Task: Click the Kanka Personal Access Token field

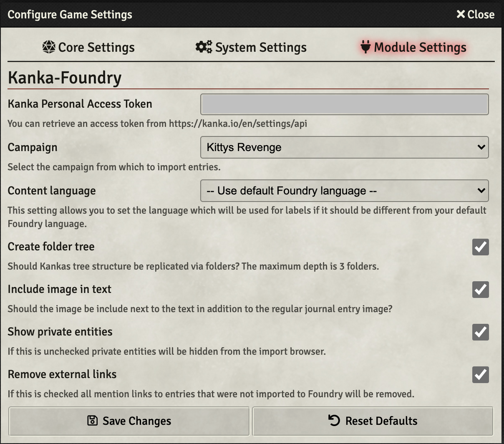Action: click(345, 104)
